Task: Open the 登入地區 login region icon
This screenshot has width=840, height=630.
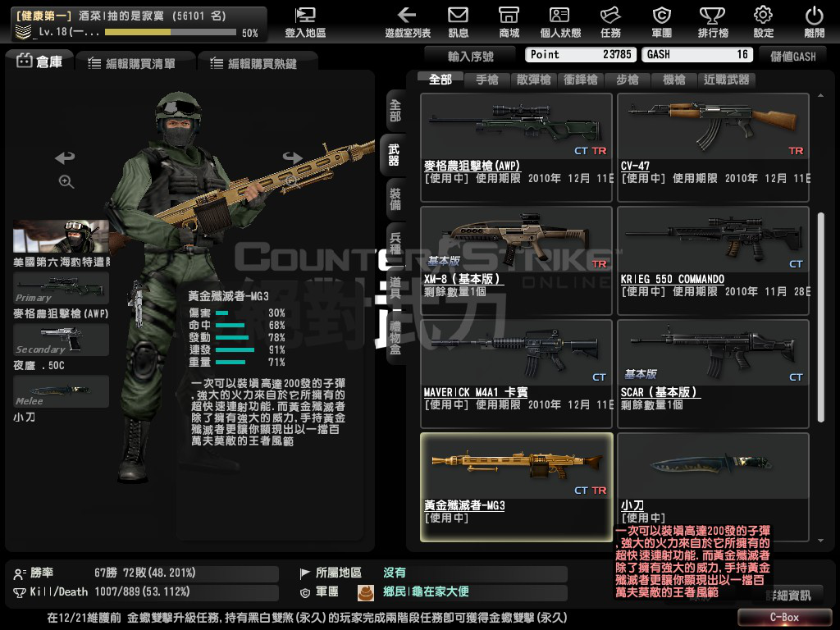Action: (305, 22)
